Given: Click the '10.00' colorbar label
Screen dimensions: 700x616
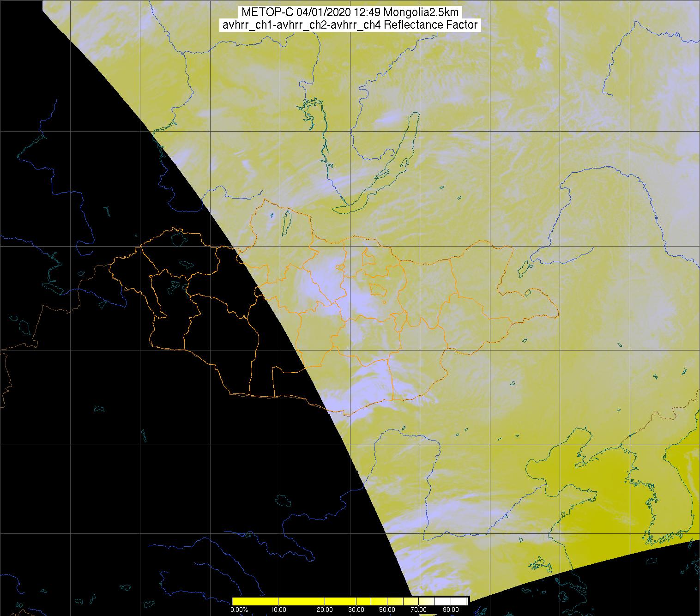Looking at the screenshot, I should point(278,610).
